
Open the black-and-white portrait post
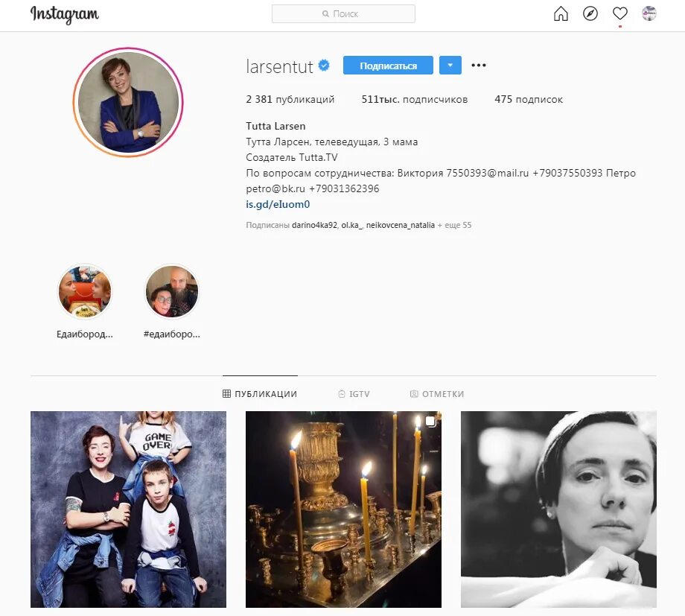click(x=558, y=509)
